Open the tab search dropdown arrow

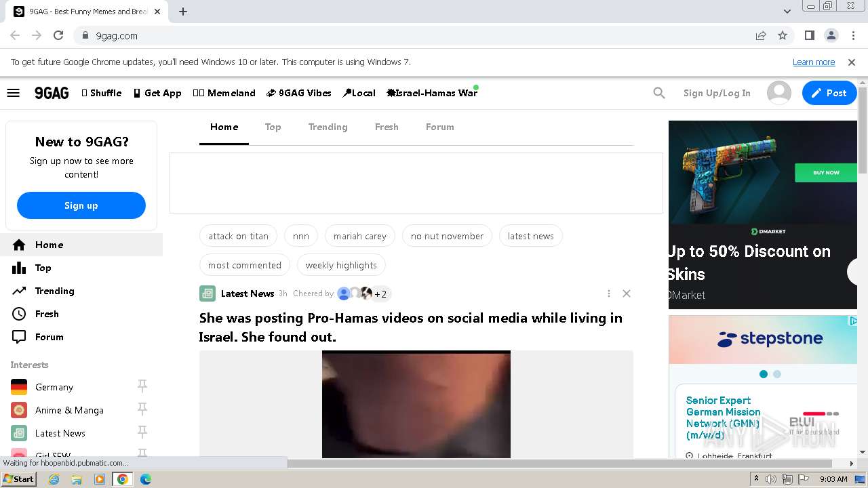point(787,12)
